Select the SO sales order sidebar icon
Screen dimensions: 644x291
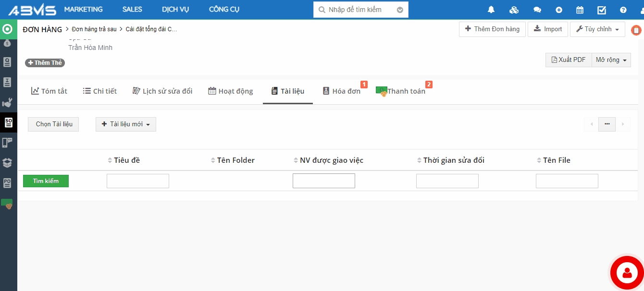[x=8, y=122]
